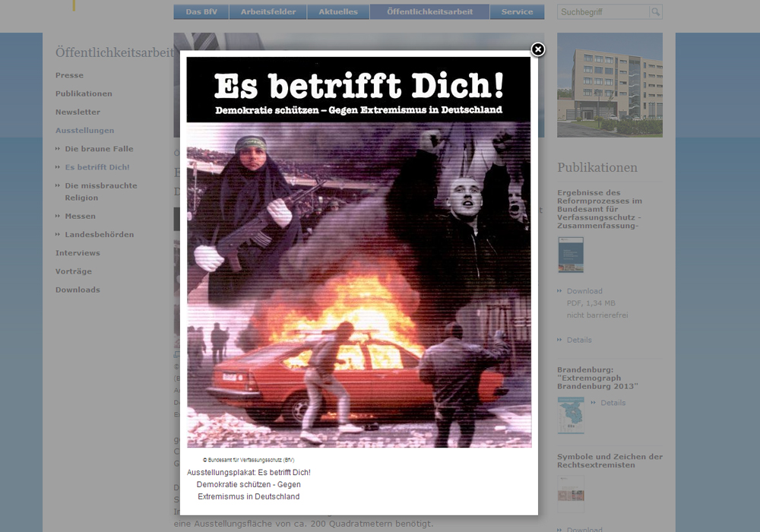
Task: Open the Interviews sidebar link
Action: [x=78, y=253]
